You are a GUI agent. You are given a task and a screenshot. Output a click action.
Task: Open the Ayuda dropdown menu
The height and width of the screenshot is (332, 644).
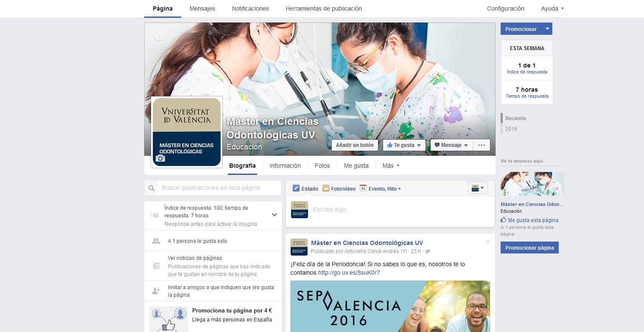click(x=552, y=8)
